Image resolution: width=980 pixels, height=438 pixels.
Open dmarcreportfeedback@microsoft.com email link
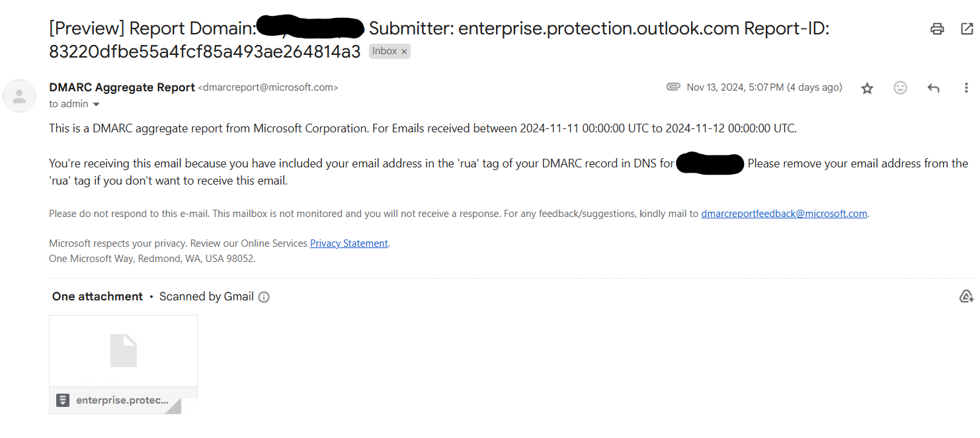coord(784,214)
